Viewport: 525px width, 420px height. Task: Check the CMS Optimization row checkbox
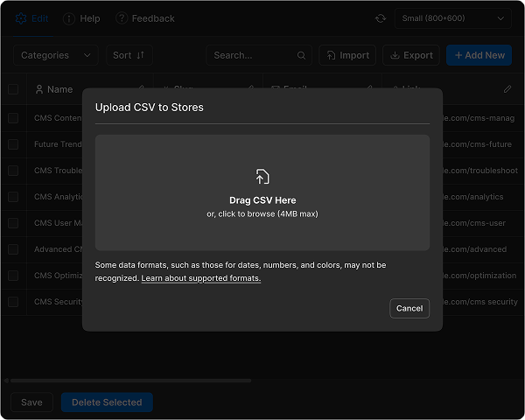pyautogui.click(x=13, y=276)
